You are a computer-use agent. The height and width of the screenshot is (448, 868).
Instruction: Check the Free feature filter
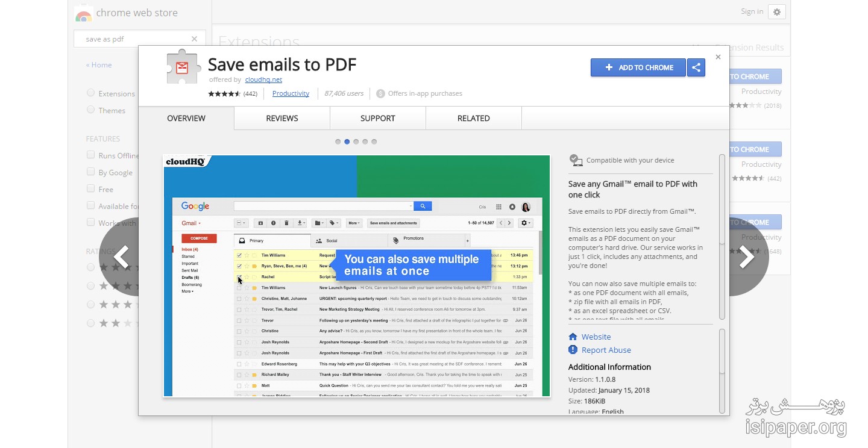click(x=90, y=188)
